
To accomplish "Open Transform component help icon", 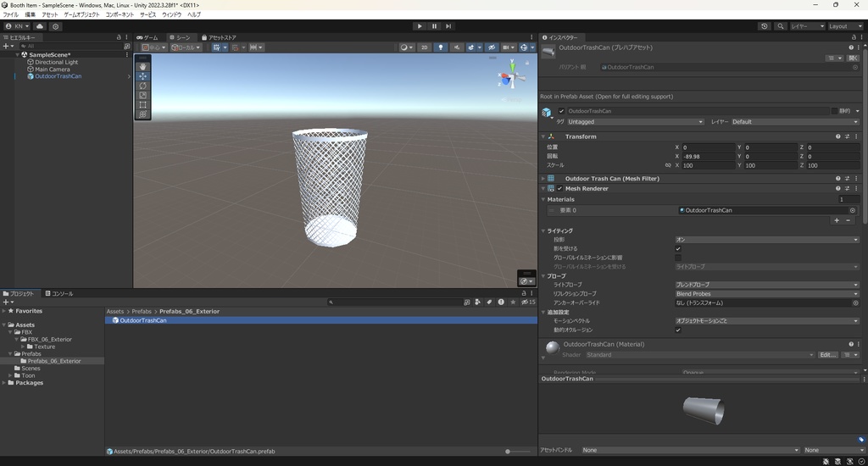I will click(838, 136).
